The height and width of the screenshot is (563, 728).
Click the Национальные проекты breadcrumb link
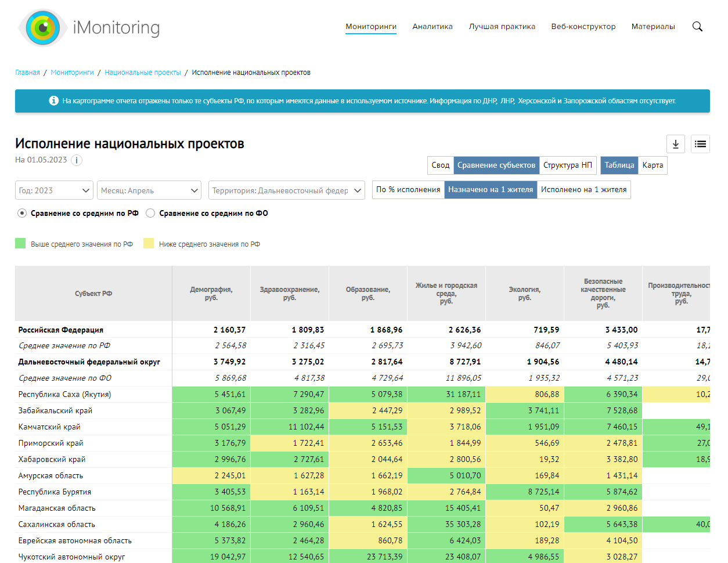coord(143,73)
